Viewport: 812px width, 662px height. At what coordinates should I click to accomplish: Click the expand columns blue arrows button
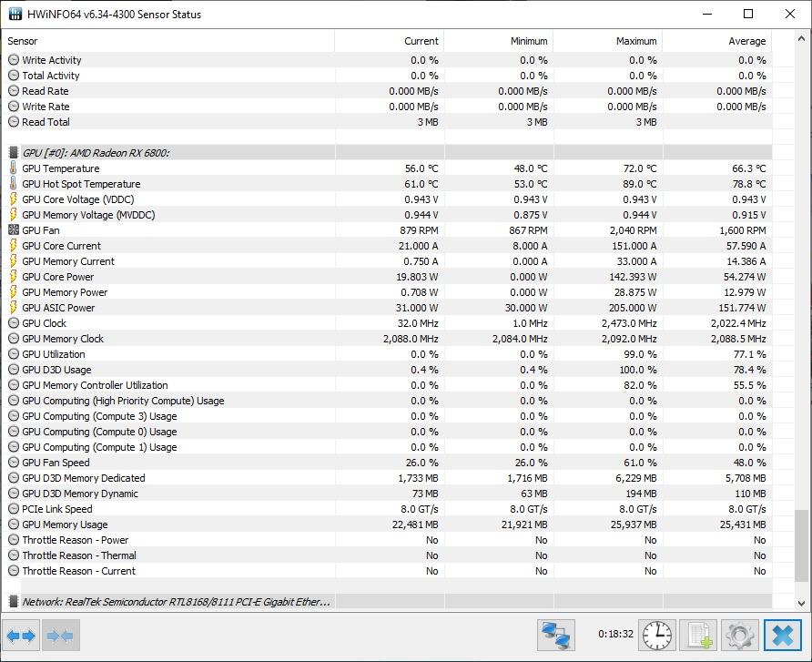point(21,635)
